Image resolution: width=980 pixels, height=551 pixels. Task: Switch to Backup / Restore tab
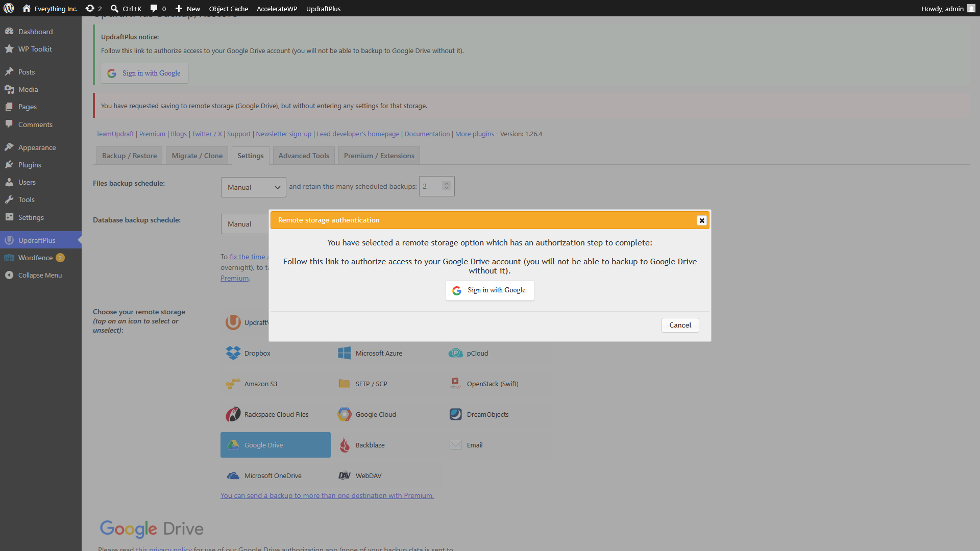pyautogui.click(x=129, y=156)
